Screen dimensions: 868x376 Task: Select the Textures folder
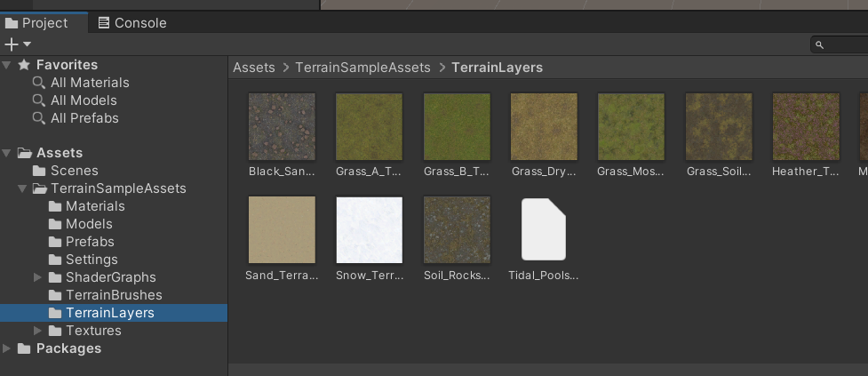pos(93,331)
